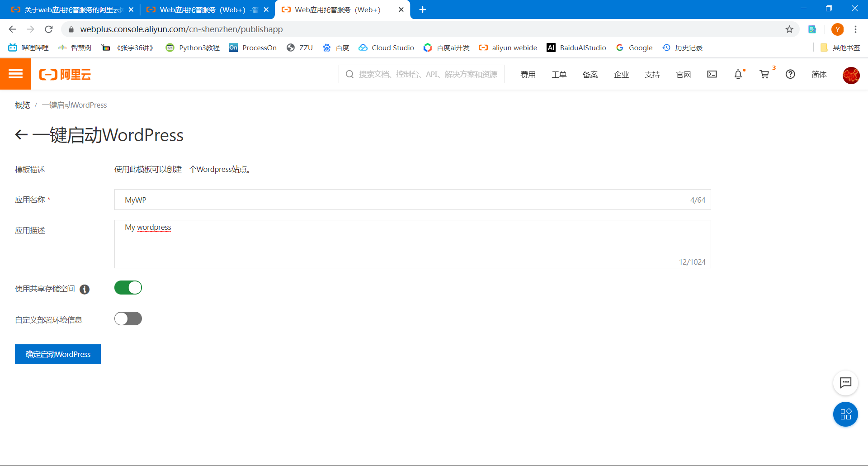Open the 企业 menu
The width and height of the screenshot is (868, 466).
[x=622, y=74]
